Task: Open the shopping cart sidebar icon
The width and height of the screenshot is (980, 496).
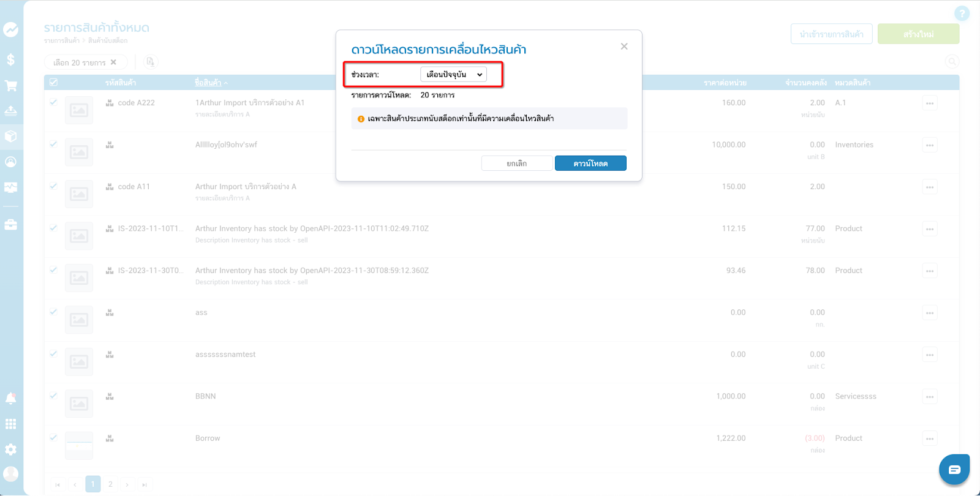Action: [11, 86]
